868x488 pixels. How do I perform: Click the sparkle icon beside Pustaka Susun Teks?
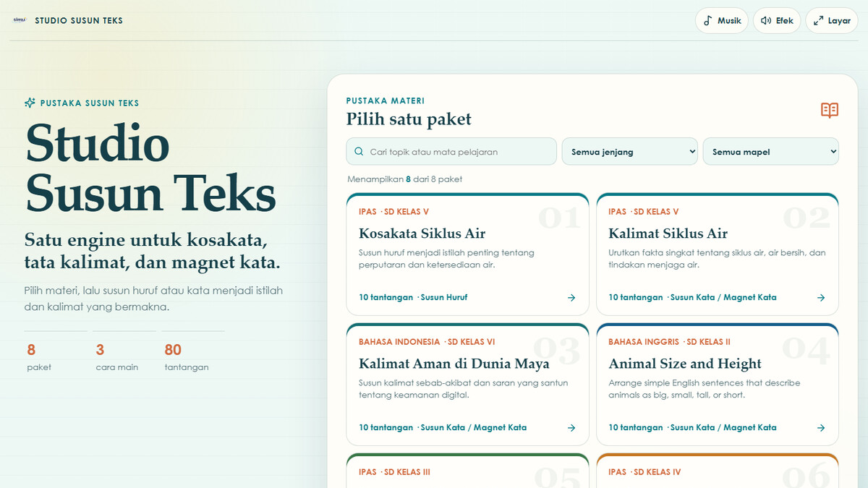click(30, 103)
